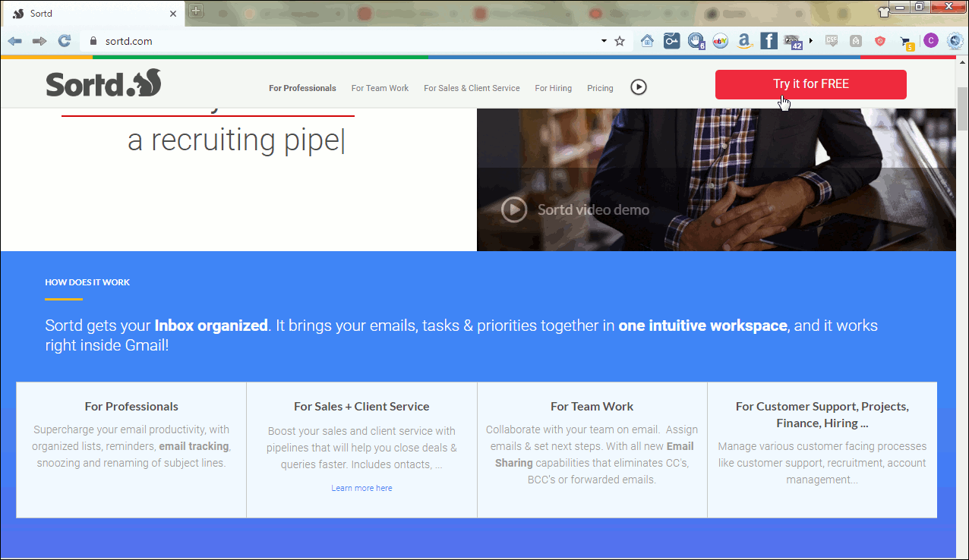The image size is (969, 560).
Task: Click the site padlock security icon
Action: click(x=94, y=41)
